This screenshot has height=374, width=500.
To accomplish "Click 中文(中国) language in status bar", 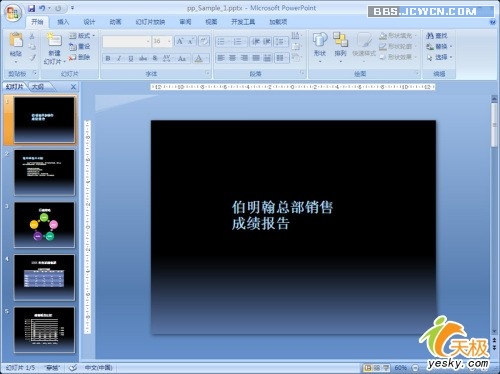I will point(98,368).
